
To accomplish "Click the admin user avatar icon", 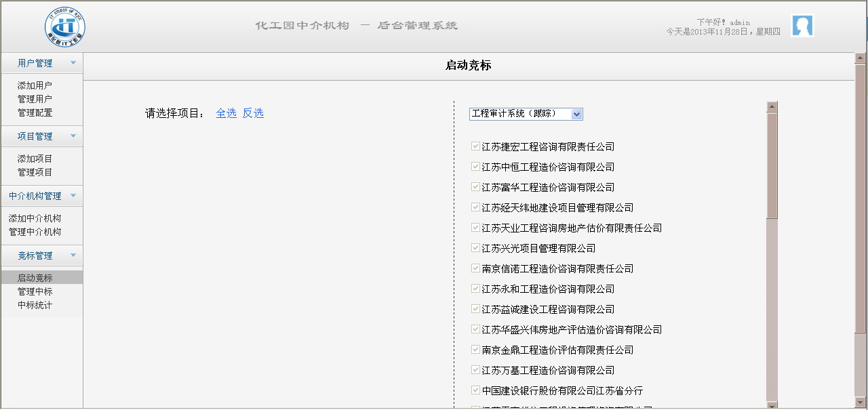I will tap(802, 26).
